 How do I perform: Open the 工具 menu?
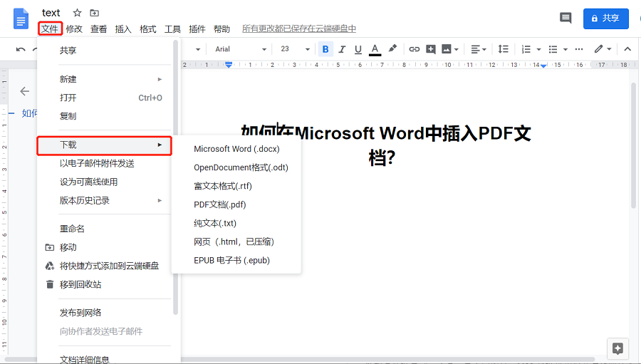(x=172, y=29)
